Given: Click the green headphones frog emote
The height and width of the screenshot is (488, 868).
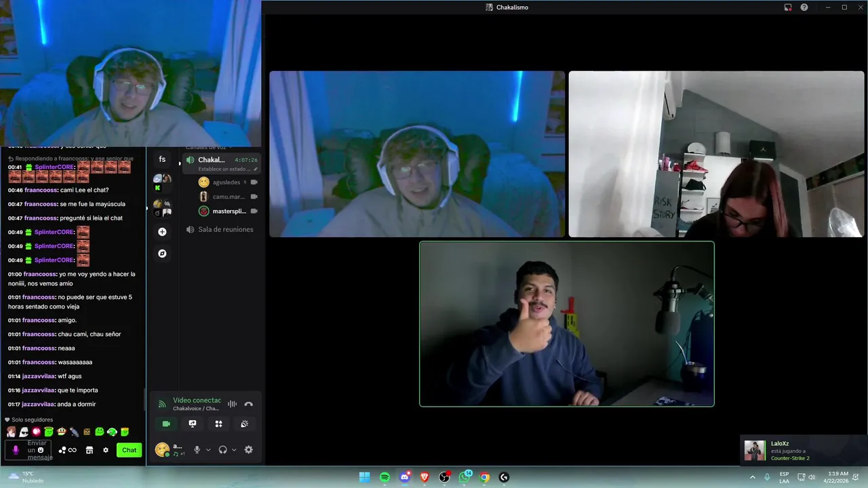Looking at the screenshot, I should pos(112,432).
